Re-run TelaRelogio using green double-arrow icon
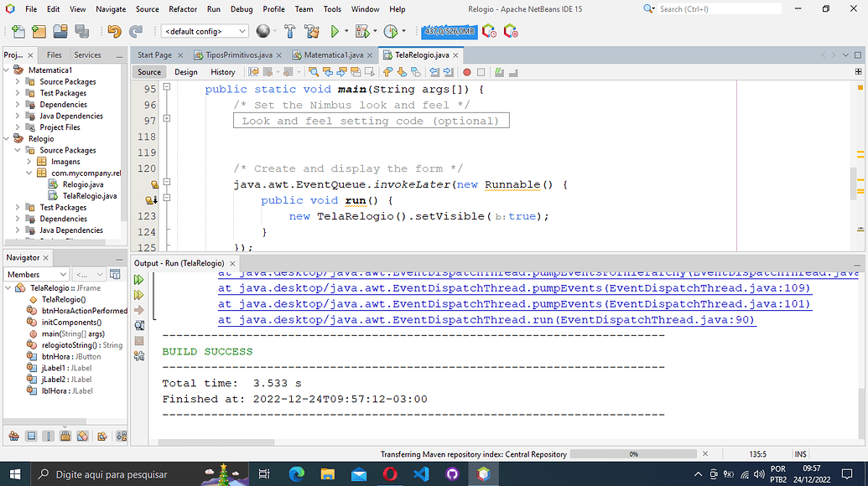This screenshot has height=486, width=868. click(139, 281)
